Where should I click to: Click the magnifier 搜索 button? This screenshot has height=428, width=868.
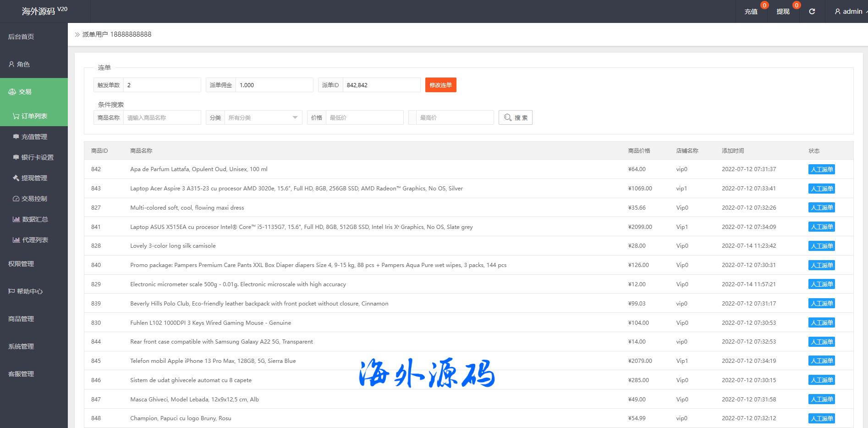pos(515,117)
